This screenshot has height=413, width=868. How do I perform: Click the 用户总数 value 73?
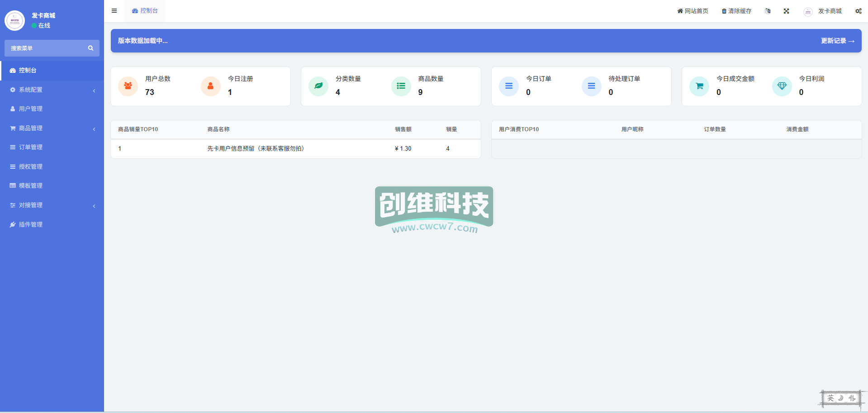pyautogui.click(x=150, y=92)
